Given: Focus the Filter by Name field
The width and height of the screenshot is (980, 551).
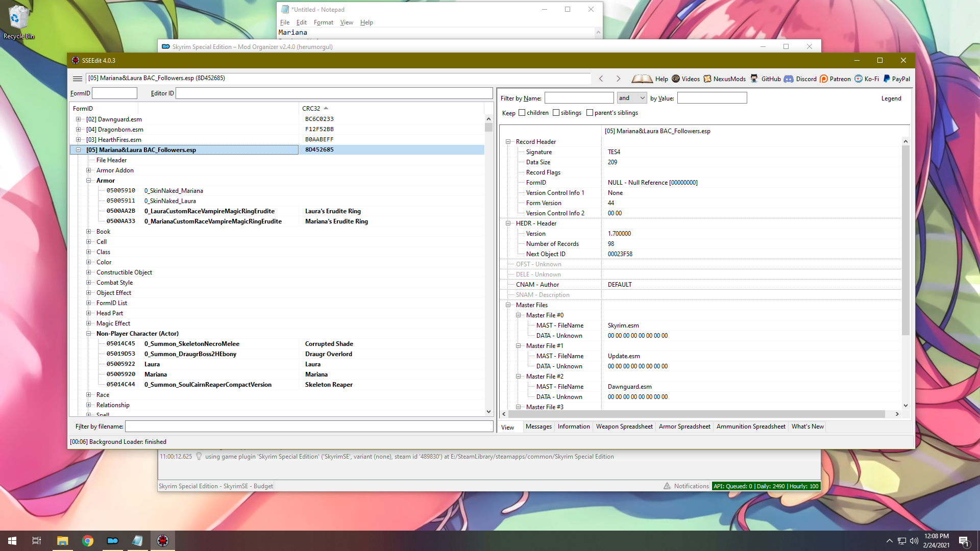Looking at the screenshot, I should (x=579, y=98).
